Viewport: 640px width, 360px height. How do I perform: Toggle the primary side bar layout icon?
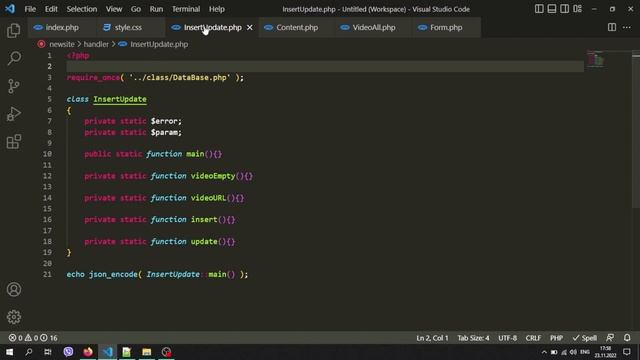coord(539,9)
